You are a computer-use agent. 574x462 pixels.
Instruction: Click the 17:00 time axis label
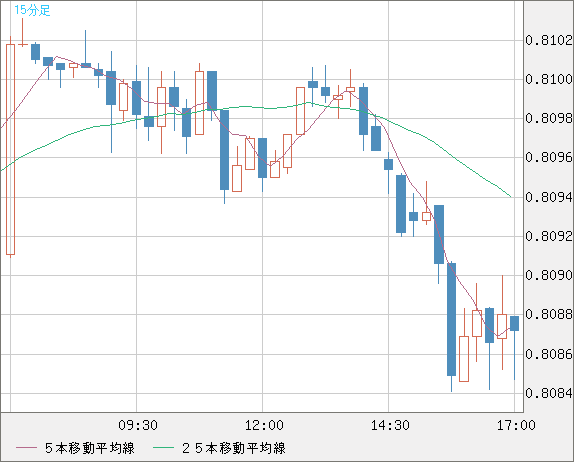point(516,425)
